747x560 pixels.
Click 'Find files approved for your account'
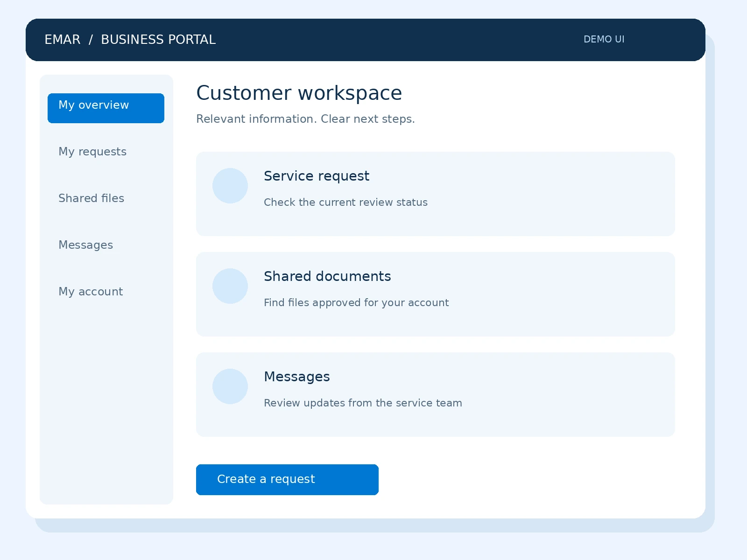(356, 302)
